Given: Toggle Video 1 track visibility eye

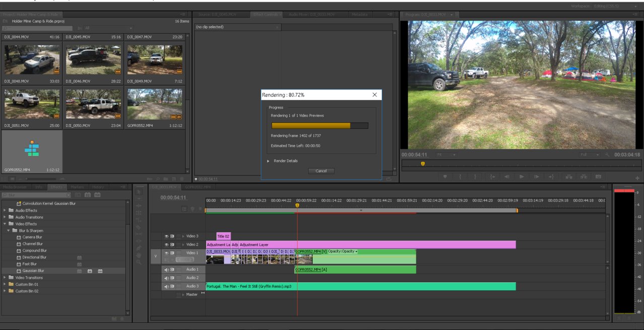Looking at the screenshot, I should 167,253.
